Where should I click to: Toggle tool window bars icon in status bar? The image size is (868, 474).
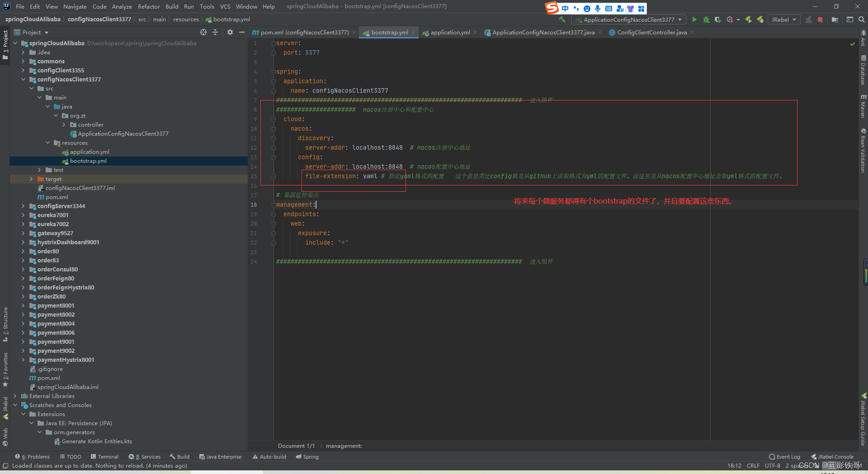coord(5,466)
